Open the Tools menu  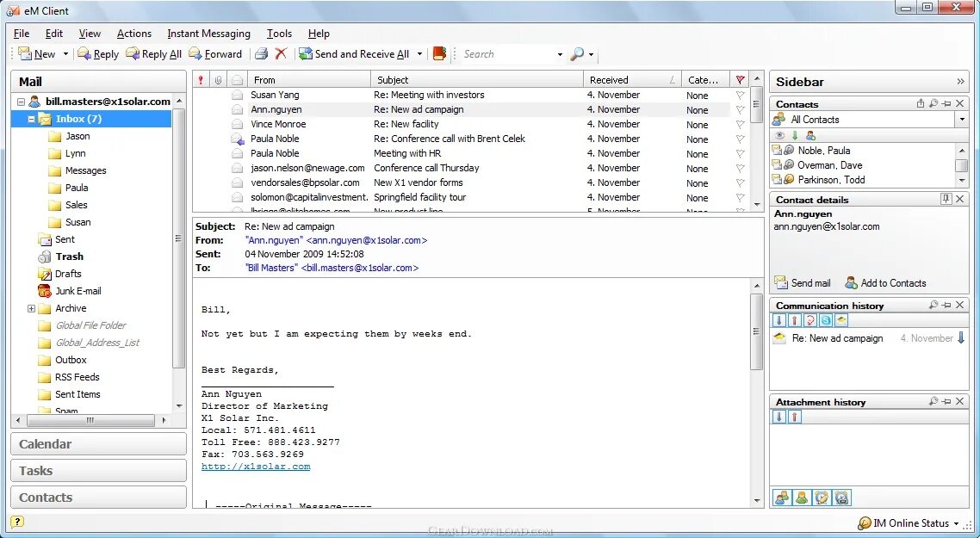pos(278,34)
